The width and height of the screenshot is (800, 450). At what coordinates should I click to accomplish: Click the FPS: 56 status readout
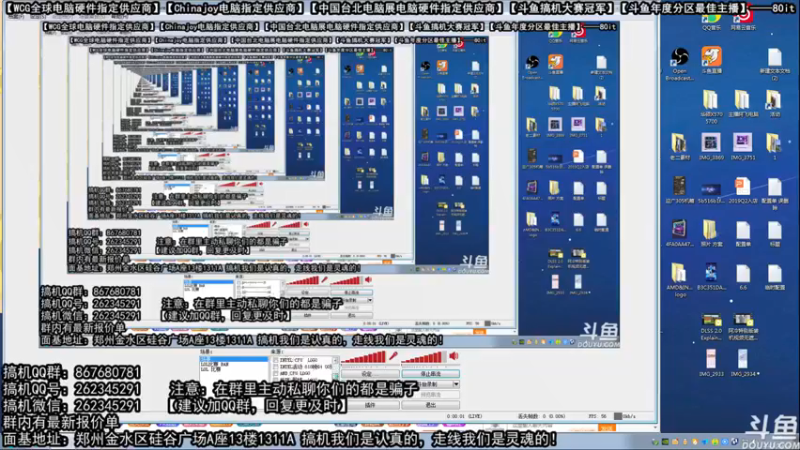[597, 416]
